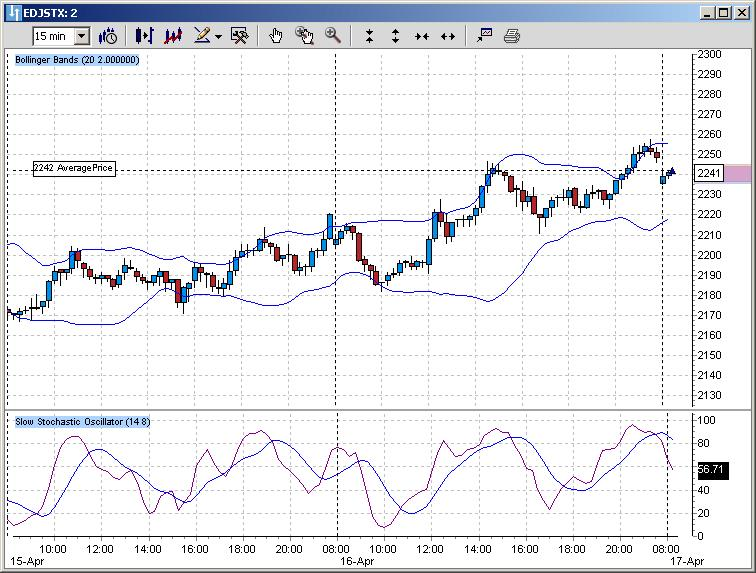The height and width of the screenshot is (573, 756).
Task: Select the pencil drawing tool
Action: coord(202,36)
